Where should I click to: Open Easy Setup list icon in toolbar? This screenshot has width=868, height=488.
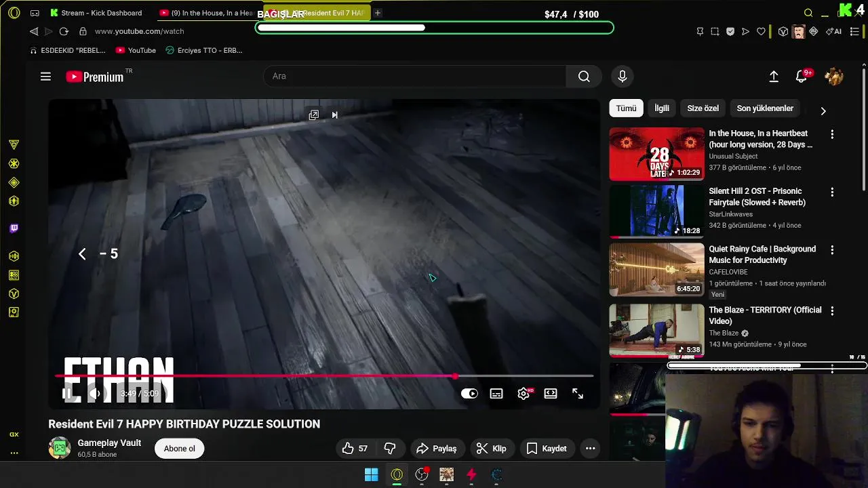tap(855, 31)
